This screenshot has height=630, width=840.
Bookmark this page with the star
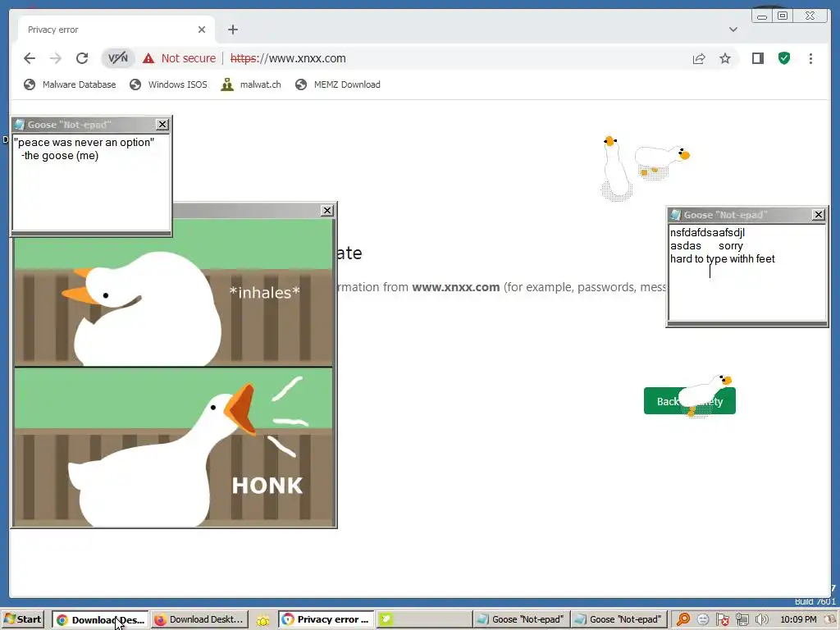point(725,58)
